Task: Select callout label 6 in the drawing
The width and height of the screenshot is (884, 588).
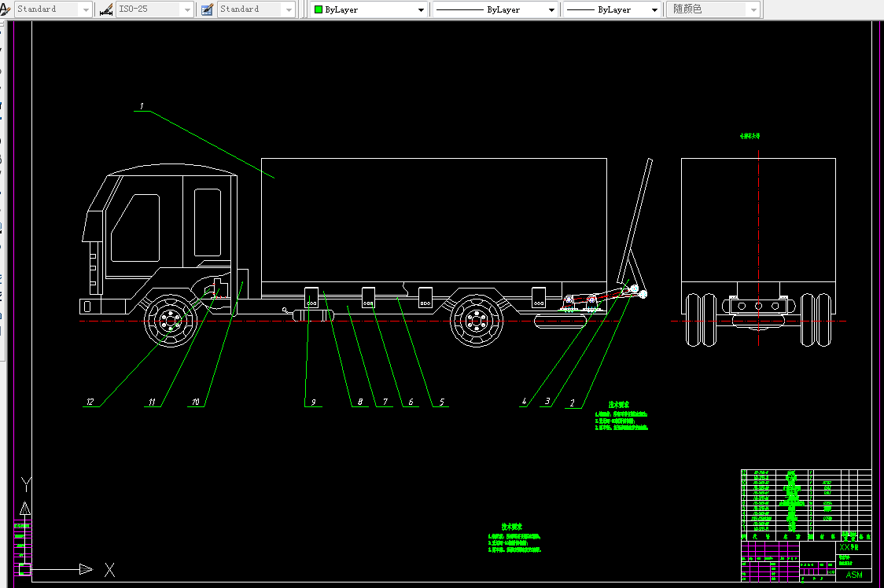Action: (411, 402)
